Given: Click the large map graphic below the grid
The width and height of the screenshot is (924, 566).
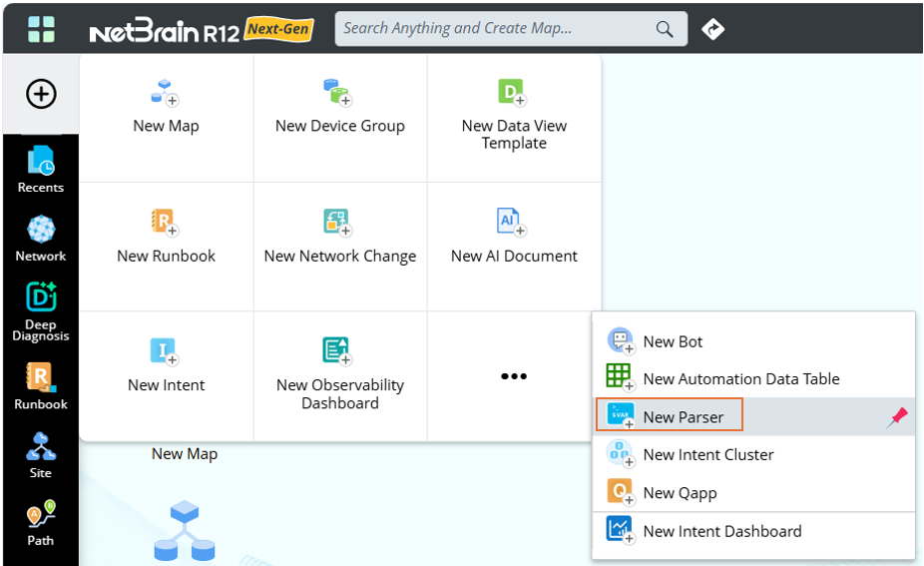Looking at the screenshot, I should 185,531.
